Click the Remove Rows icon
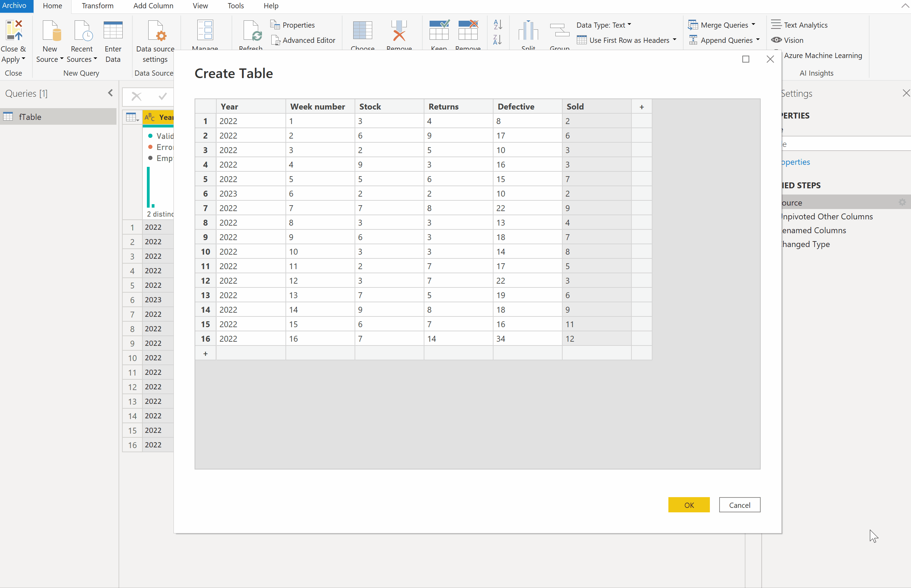This screenshot has height=588, width=911. point(468,30)
